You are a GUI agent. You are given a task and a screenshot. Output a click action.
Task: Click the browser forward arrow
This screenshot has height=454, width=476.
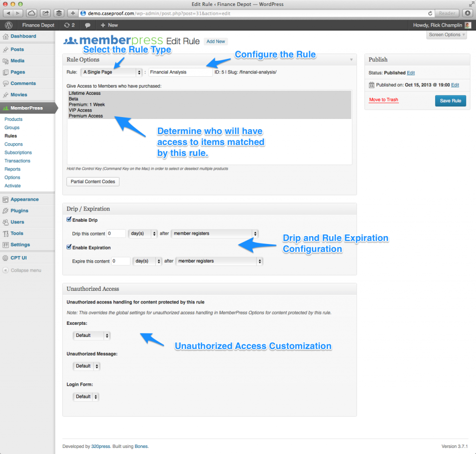click(x=18, y=13)
